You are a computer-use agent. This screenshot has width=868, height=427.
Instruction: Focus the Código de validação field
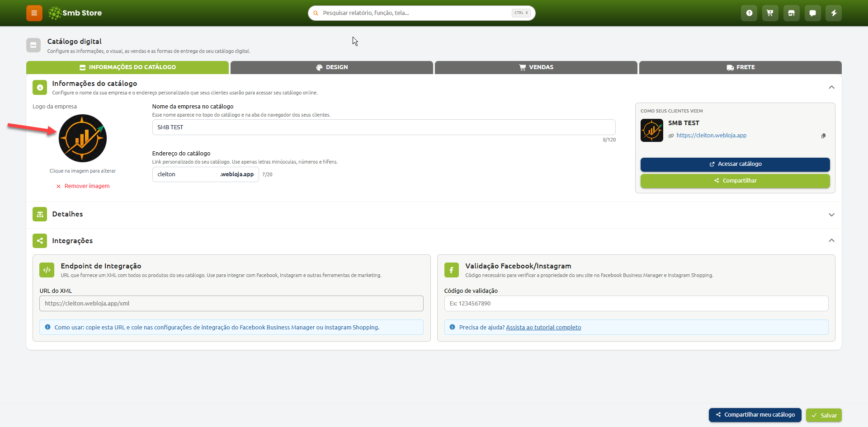636,304
